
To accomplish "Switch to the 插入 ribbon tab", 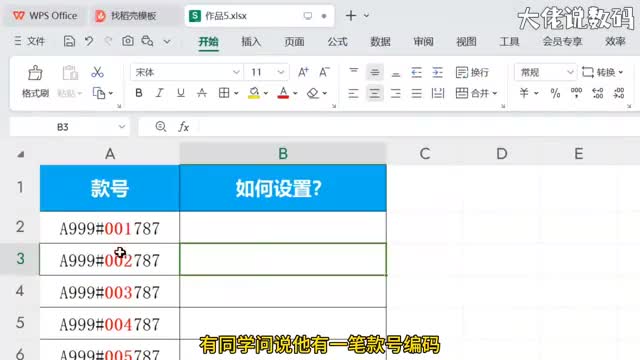I will point(251,41).
